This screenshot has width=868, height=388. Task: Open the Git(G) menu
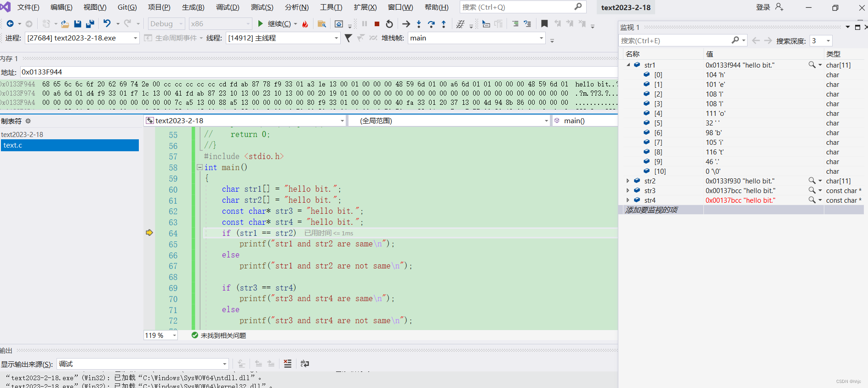point(127,7)
